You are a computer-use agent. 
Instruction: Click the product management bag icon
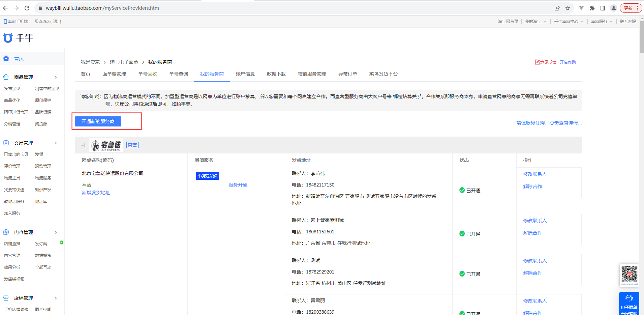pos(6,77)
